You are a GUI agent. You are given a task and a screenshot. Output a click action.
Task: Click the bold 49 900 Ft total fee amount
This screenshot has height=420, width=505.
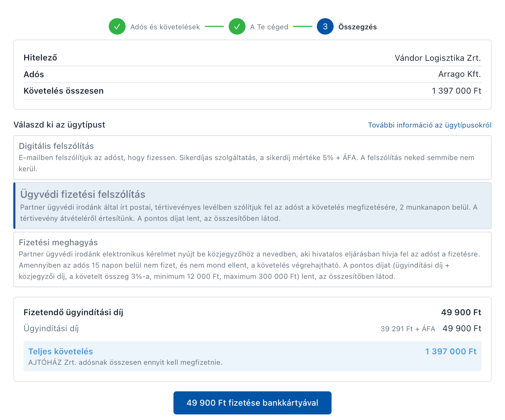461,312
